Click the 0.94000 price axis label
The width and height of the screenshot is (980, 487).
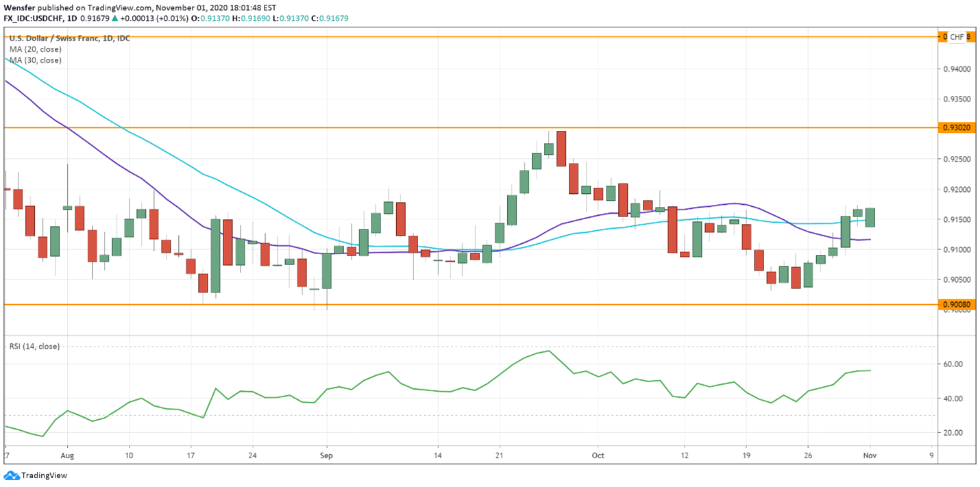[955, 69]
